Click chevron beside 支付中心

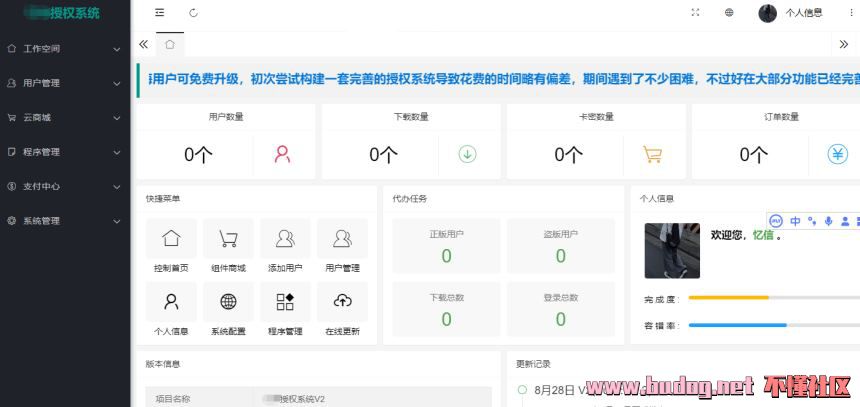click(x=117, y=187)
